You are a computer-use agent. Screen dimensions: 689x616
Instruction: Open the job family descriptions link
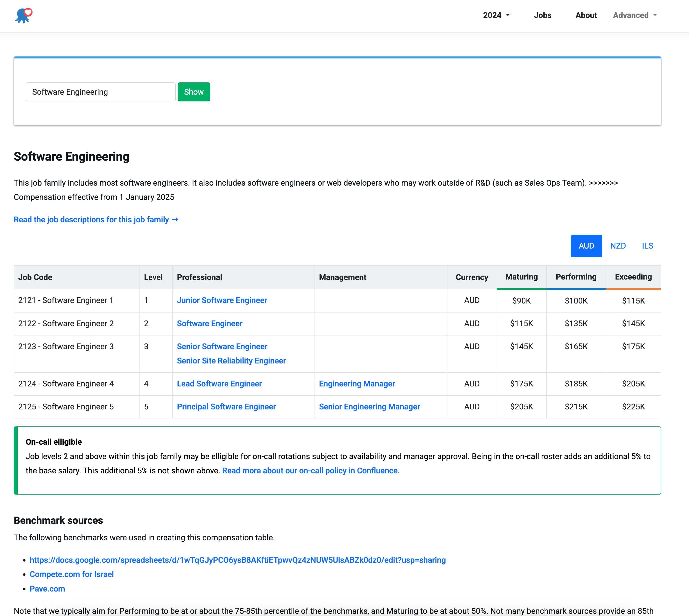coord(96,219)
